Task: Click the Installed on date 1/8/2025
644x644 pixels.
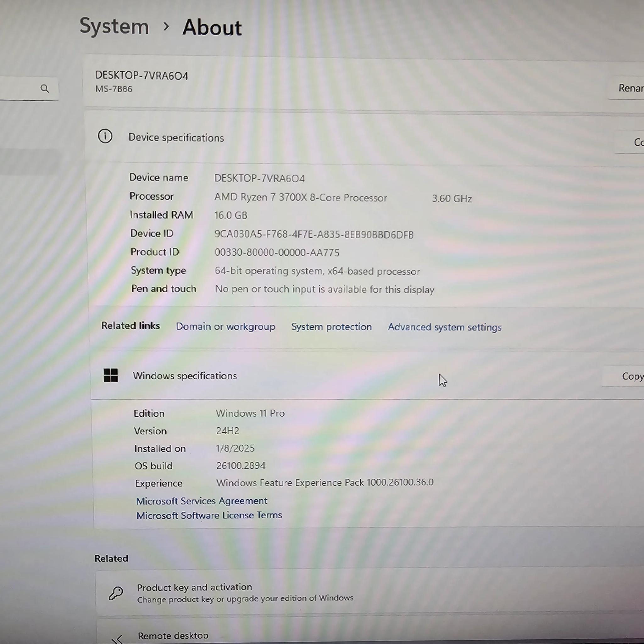Action: 235,448
